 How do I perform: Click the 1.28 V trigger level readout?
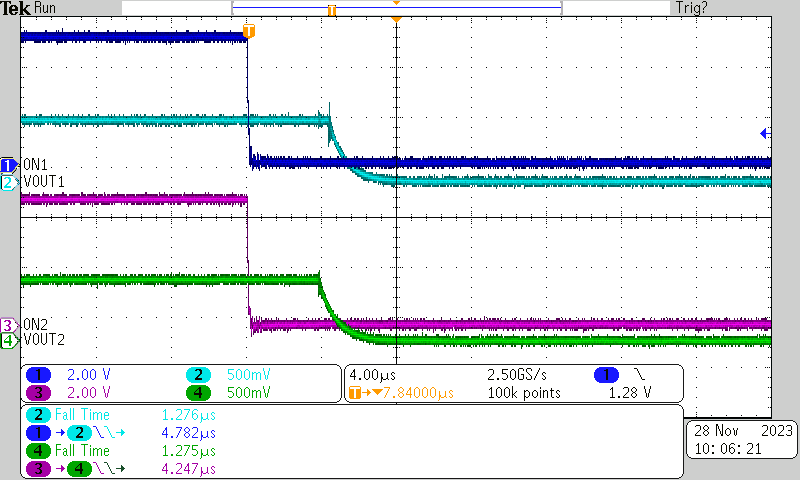pos(630,393)
